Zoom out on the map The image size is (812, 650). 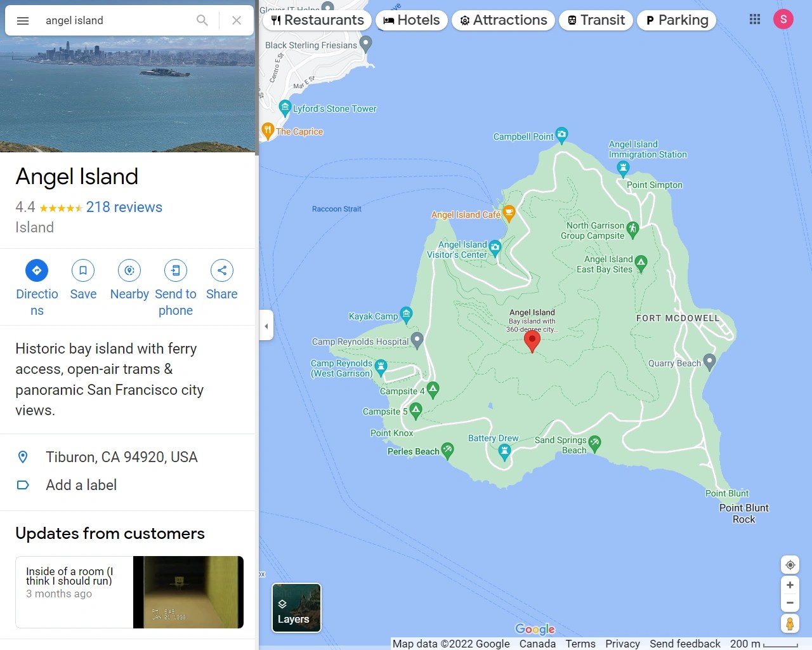point(790,603)
